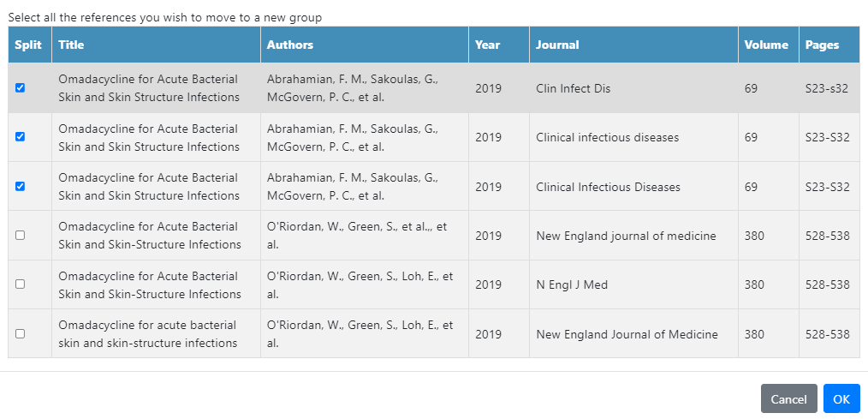Click the 'N Engl J Med' journal cell

[633, 284]
